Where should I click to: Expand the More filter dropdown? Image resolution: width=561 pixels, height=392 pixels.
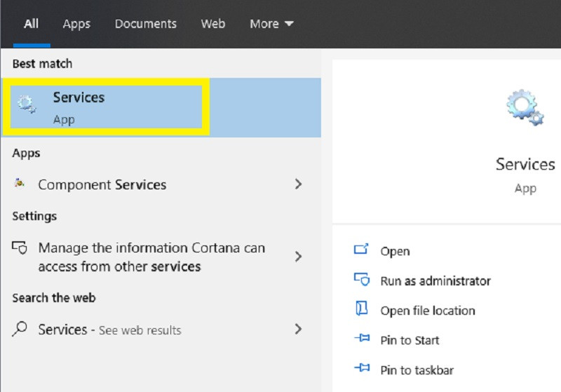[271, 24]
